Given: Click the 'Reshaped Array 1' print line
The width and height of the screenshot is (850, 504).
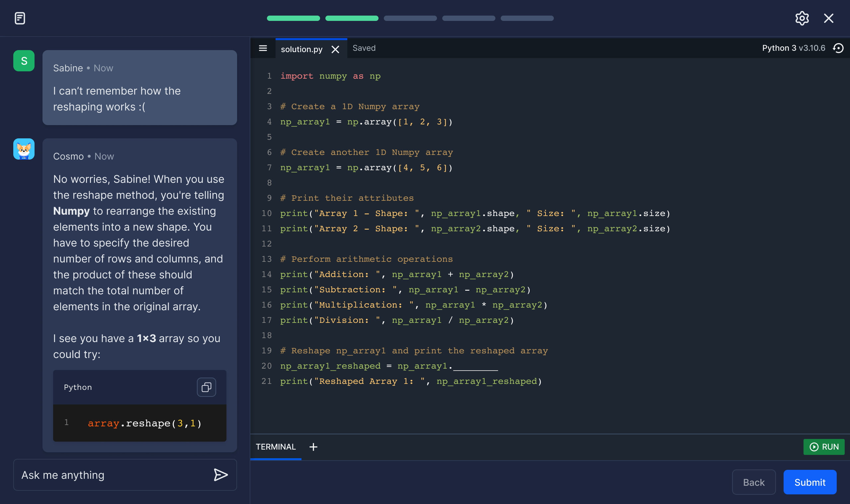Looking at the screenshot, I should click(411, 381).
